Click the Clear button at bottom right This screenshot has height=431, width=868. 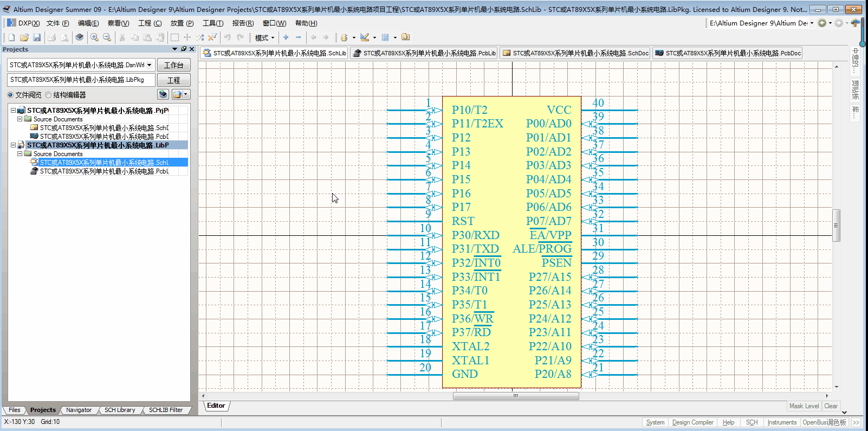click(831, 406)
